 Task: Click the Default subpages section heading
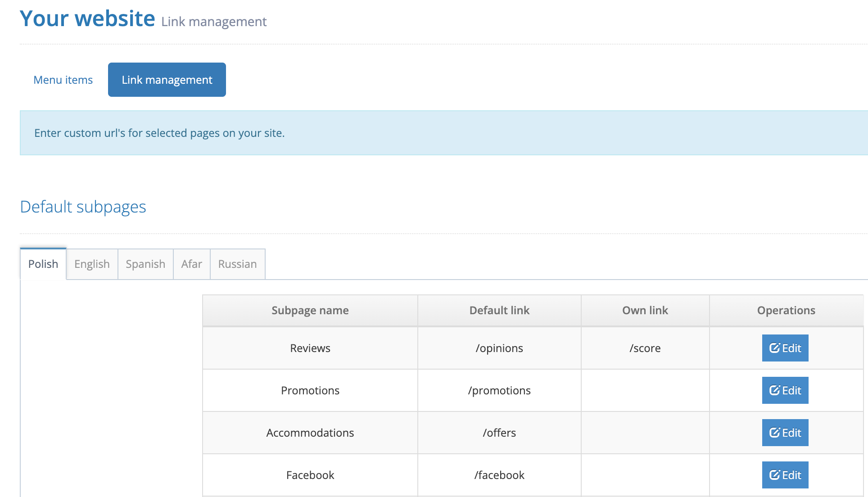click(83, 207)
